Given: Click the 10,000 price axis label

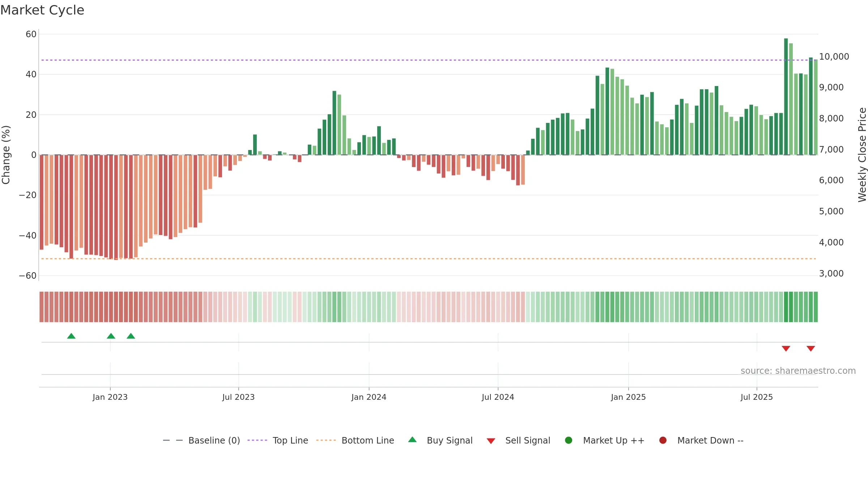Looking at the screenshot, I should coord(834,57).
